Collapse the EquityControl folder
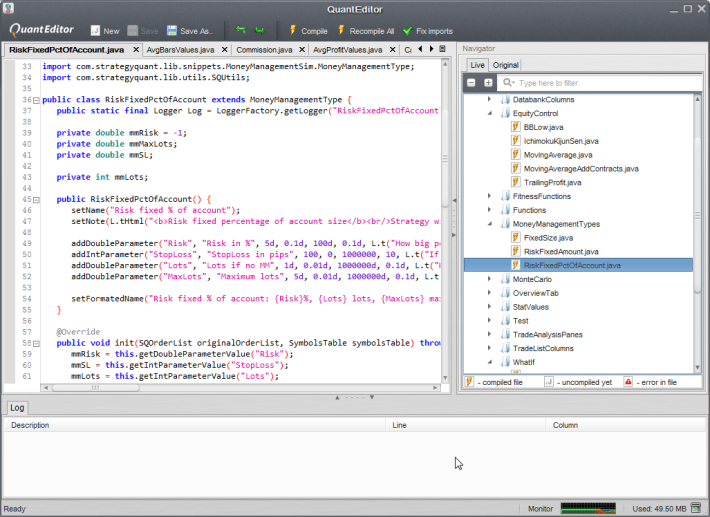 pos(489,113)
